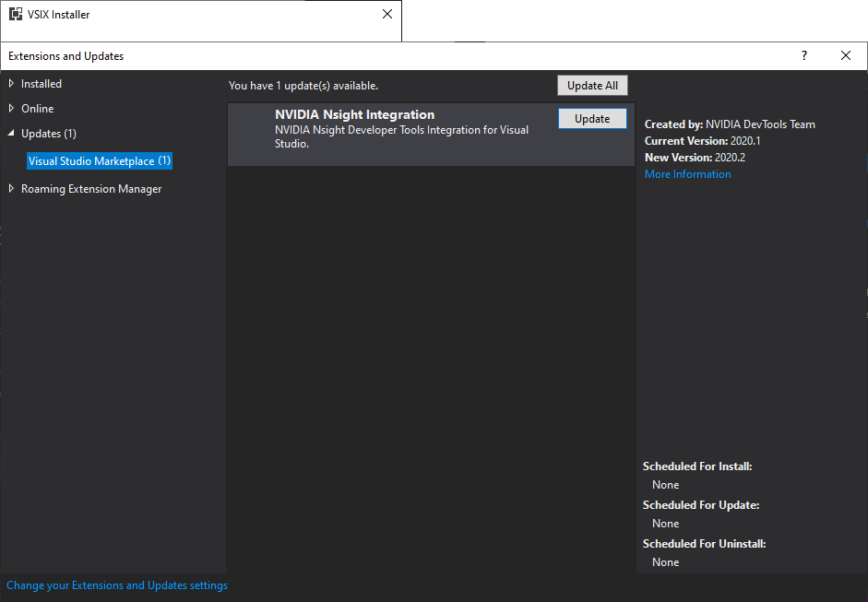Open the More Information link

point(687,173)
